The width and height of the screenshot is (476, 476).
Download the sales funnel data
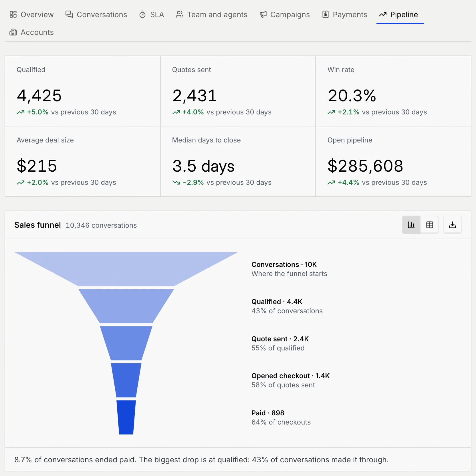pyautogui.click(x=452, y=225)
